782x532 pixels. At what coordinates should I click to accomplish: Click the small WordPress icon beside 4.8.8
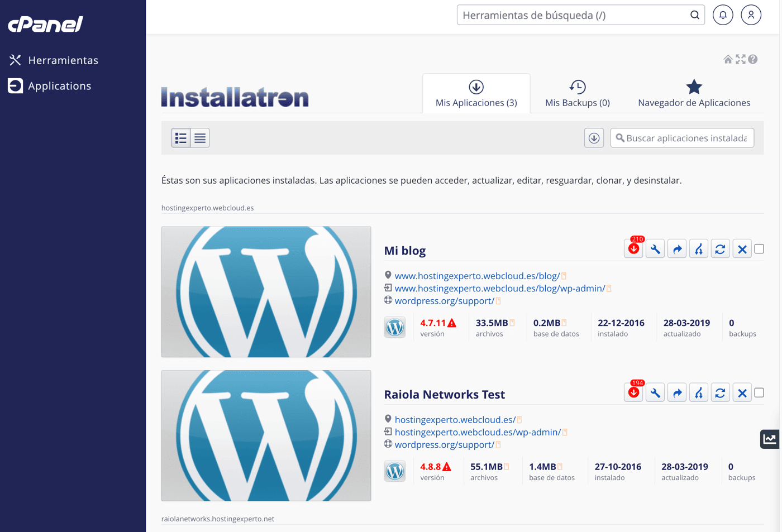395,471
